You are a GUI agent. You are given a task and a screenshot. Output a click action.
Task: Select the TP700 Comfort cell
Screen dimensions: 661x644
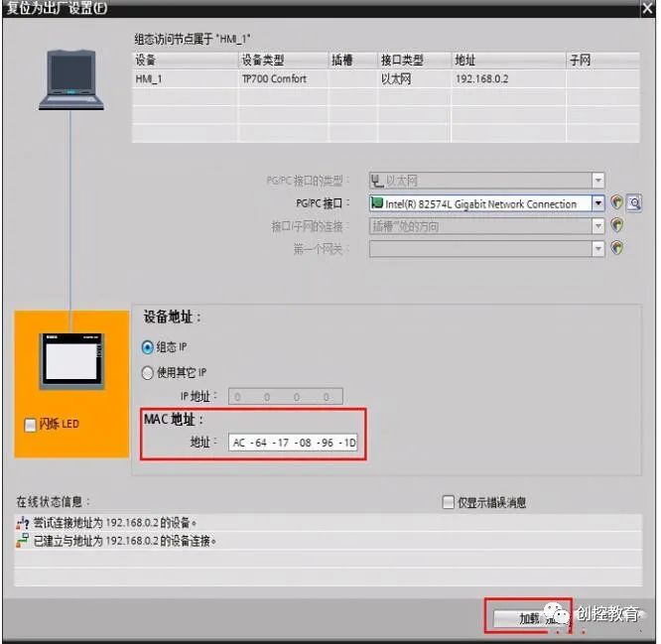tap(283, 78)
